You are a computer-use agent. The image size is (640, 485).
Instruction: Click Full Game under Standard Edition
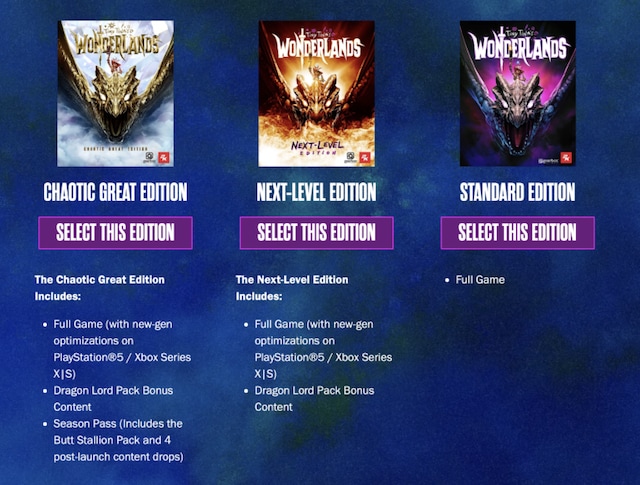point(480,280)
